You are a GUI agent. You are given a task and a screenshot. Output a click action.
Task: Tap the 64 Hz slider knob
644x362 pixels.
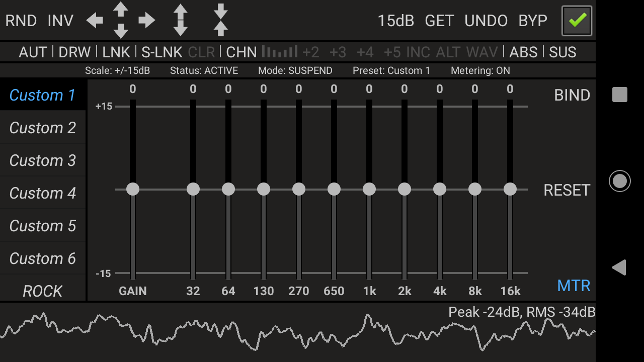[228, 189]
